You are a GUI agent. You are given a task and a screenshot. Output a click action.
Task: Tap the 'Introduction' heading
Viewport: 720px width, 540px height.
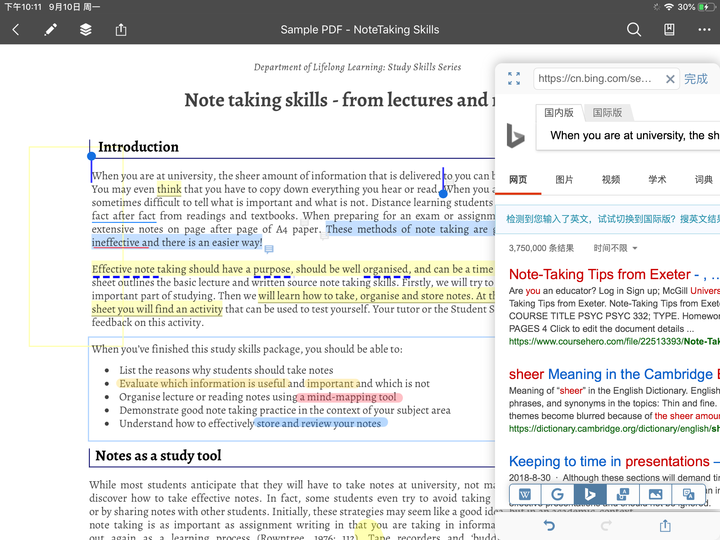(138, 147)
